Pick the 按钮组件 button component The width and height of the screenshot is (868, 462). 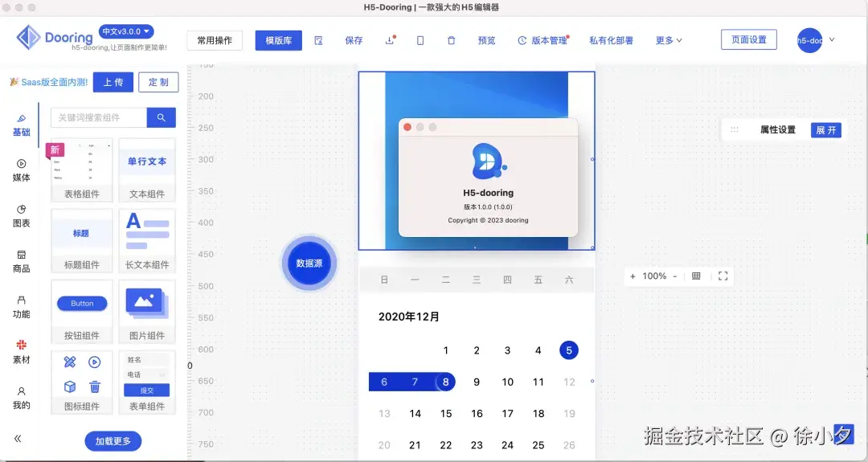82,312
